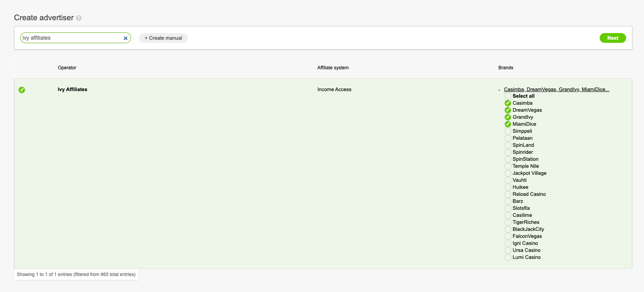Check the Barz brand

pyautogui.click(x=508, y=201)
